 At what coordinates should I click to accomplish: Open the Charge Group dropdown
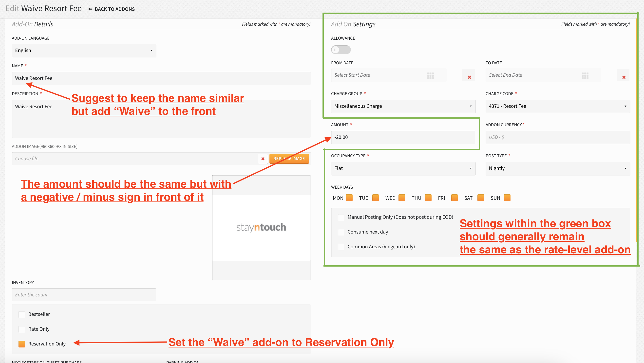click(x=403, y=106)
